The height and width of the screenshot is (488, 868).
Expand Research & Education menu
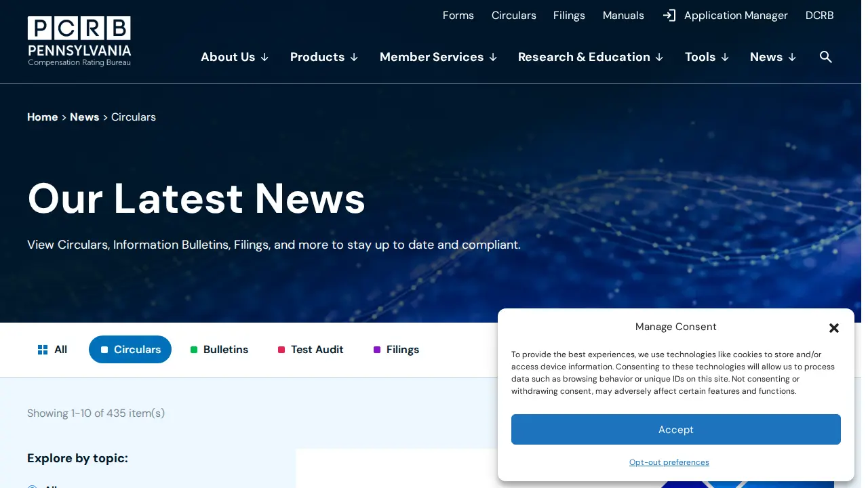point(591,57)
